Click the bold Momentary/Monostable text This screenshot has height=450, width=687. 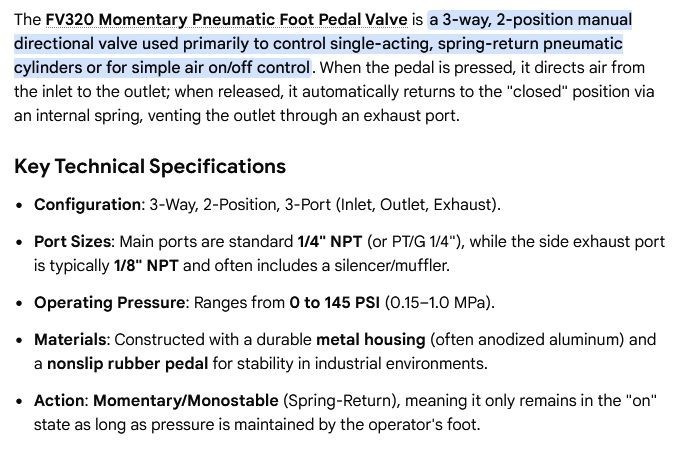coord(186,400)
